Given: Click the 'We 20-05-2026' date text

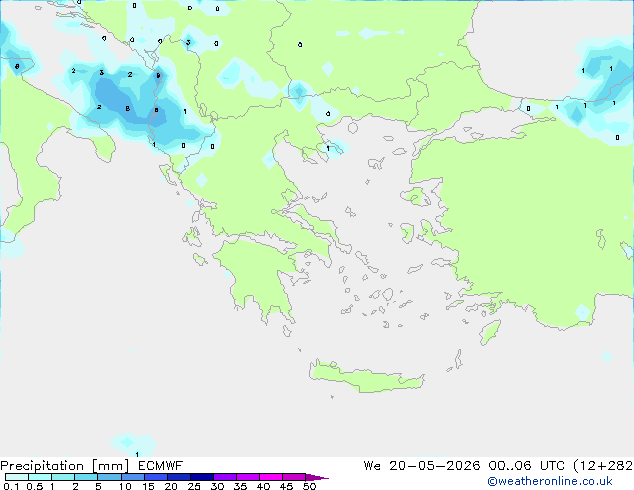Looking at the screenshot, I should tap(422, 466).
